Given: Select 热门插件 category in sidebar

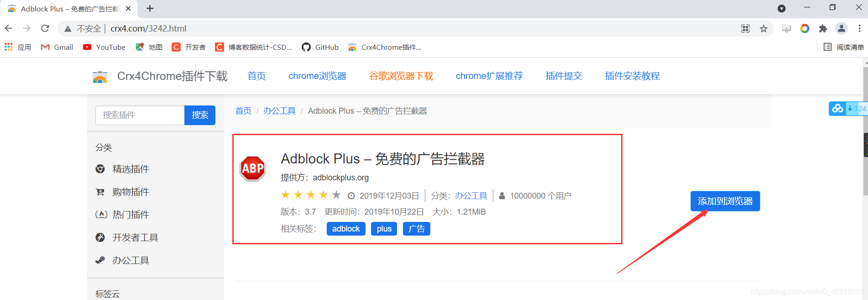Looking at the screenshot, I should point(122,215).
